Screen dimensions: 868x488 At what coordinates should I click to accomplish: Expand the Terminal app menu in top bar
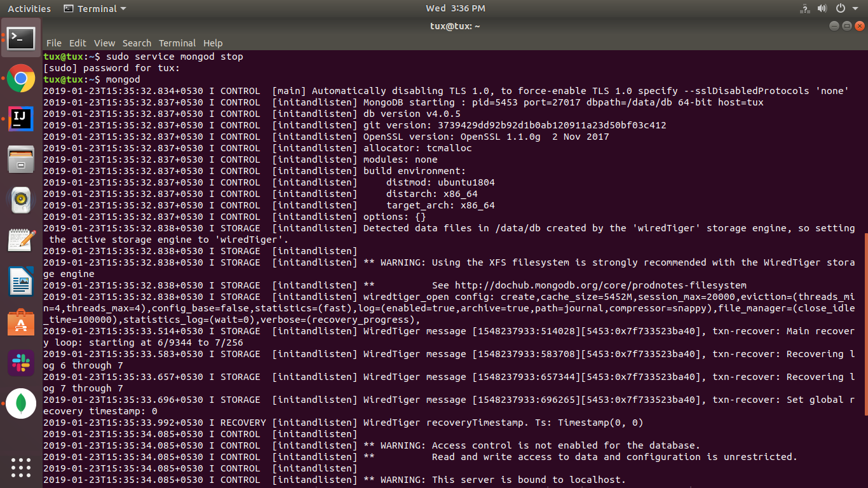pyautogui.click(x=95, y=8)
